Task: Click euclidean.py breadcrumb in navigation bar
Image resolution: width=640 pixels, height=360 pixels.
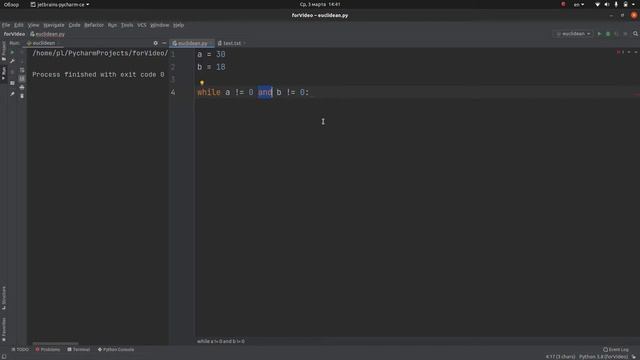Action: pyautogui.click(x=47, y=34)
